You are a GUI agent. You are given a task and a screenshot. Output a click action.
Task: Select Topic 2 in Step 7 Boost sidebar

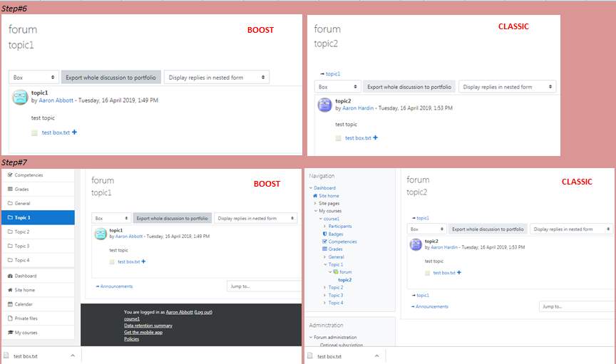click(38, 232)
